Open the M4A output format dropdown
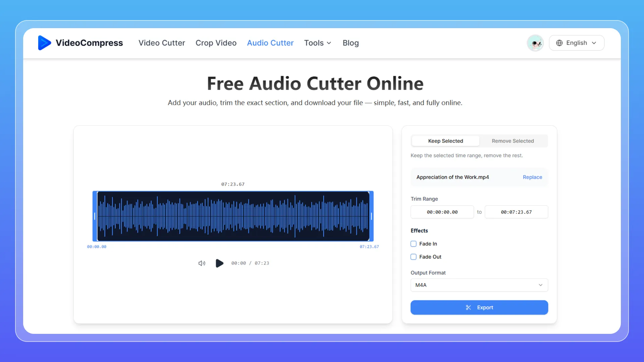The width and height of the screenshot is (644, 362). 479,285
